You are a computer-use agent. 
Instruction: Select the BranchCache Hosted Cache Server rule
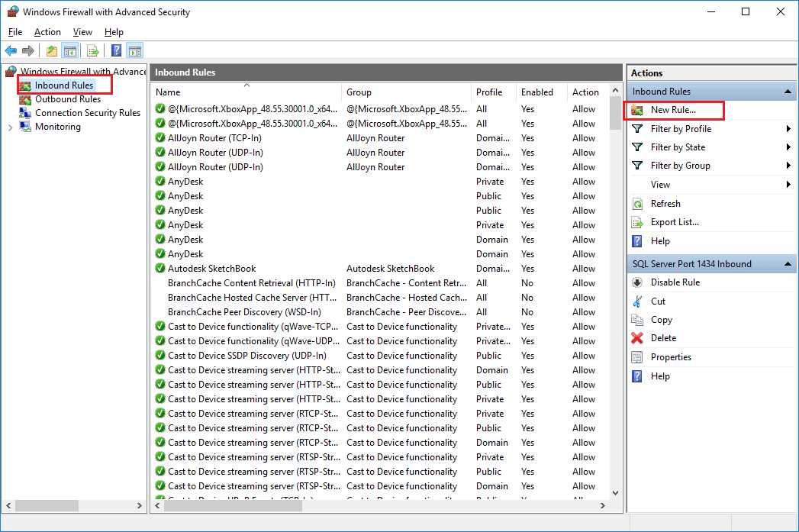pyautogui.click(x=253, y=298)
